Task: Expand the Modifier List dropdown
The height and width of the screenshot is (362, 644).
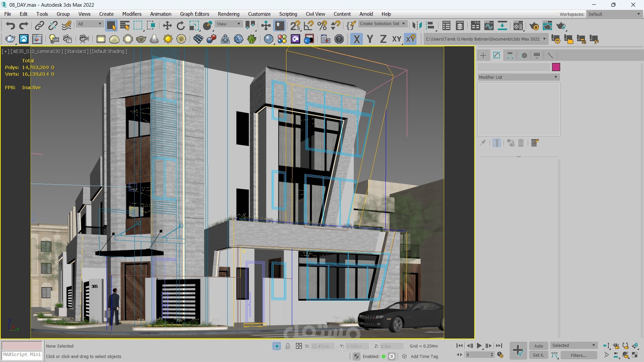Action: pos(519,77)
